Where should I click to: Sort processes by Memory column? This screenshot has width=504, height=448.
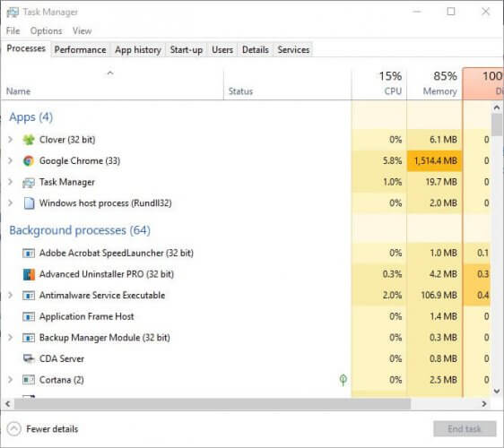435,84
